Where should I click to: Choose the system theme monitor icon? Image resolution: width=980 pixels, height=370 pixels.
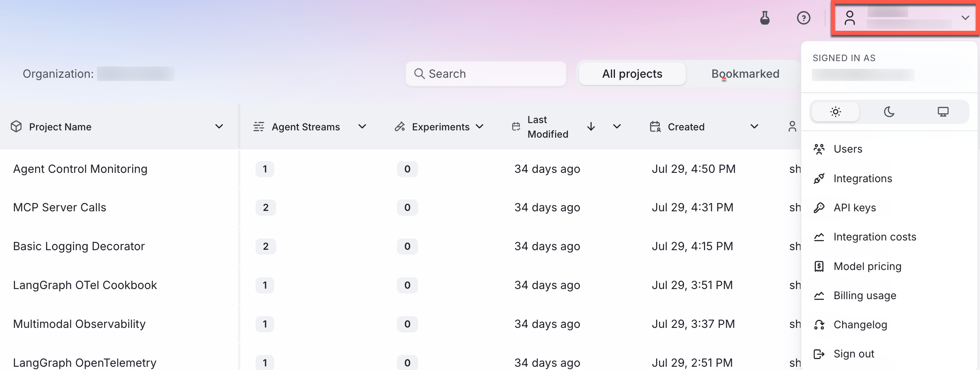943,112
